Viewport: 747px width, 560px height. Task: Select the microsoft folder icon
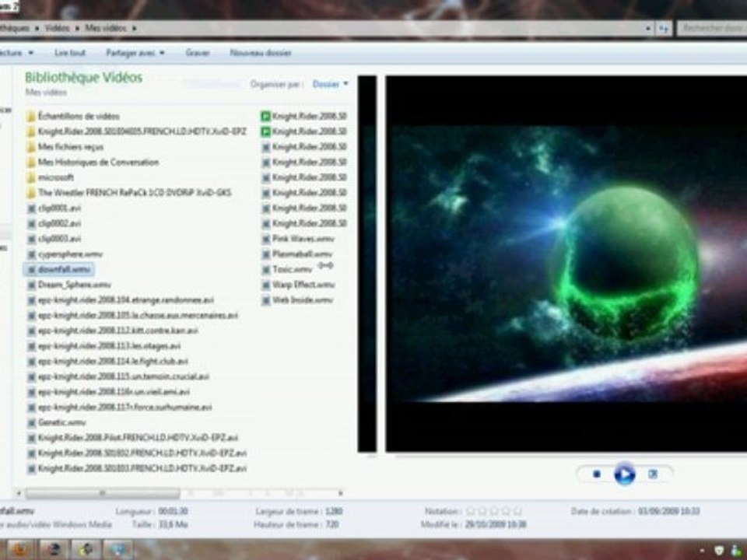click(x=31, y=177)
